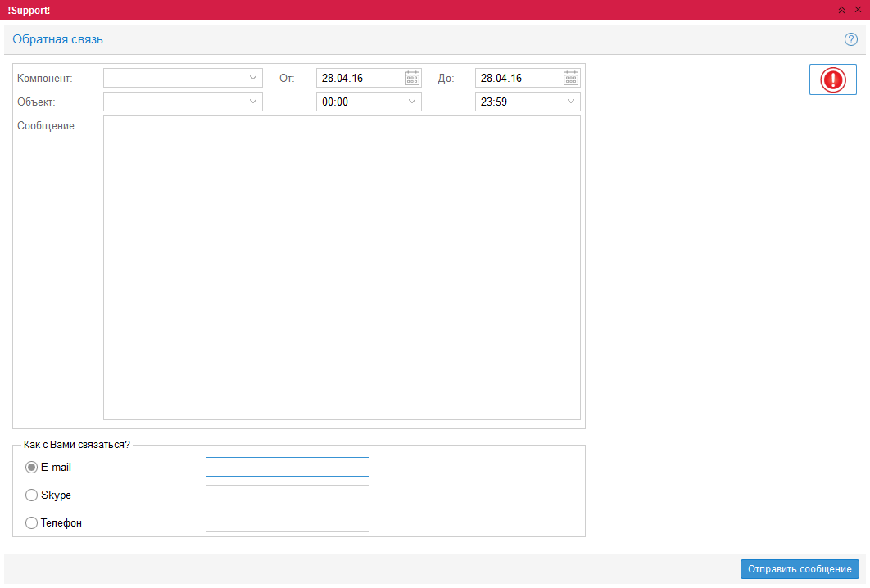Click the До date field showing 28.04.16
Screen dimensions: 870x588
[x=518, y=78]
